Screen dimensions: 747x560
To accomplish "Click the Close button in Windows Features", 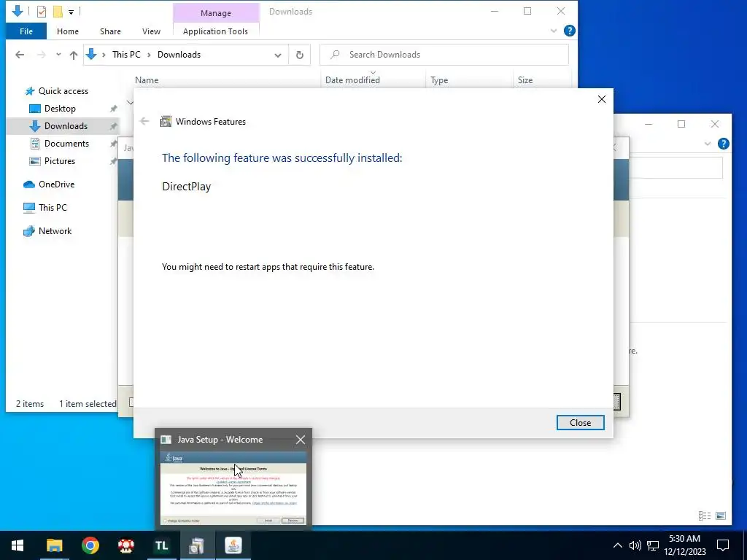I will (580, 422).
